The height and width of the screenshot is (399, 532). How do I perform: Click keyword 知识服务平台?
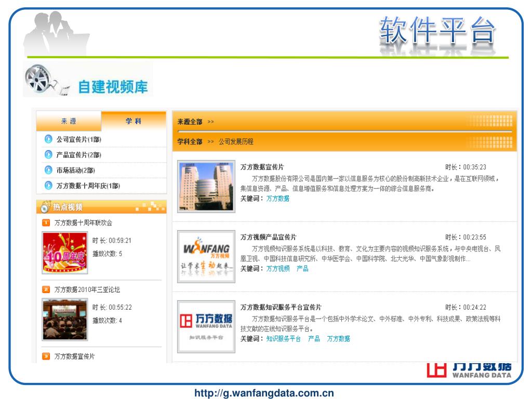click(283, 339)
